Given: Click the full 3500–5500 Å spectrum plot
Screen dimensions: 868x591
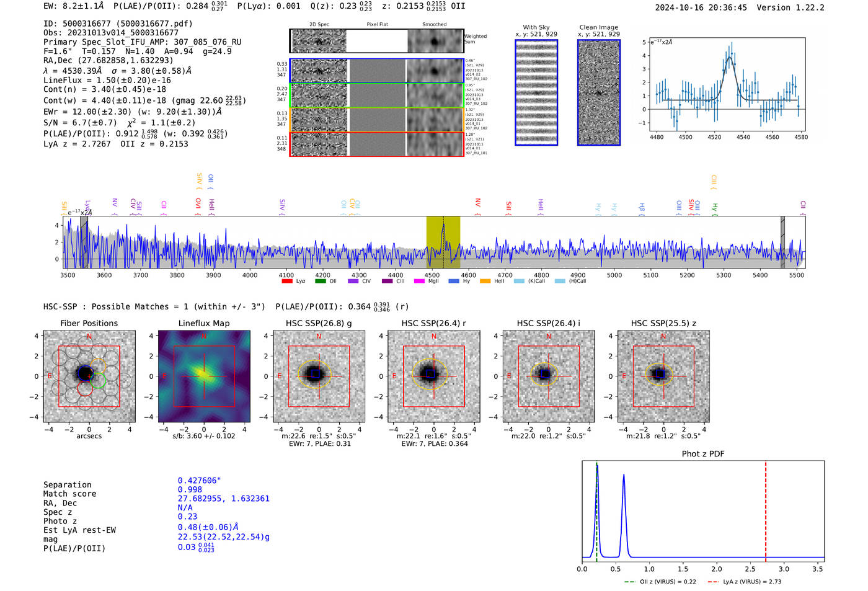Looking at the screenshot, I should [434, 242].
